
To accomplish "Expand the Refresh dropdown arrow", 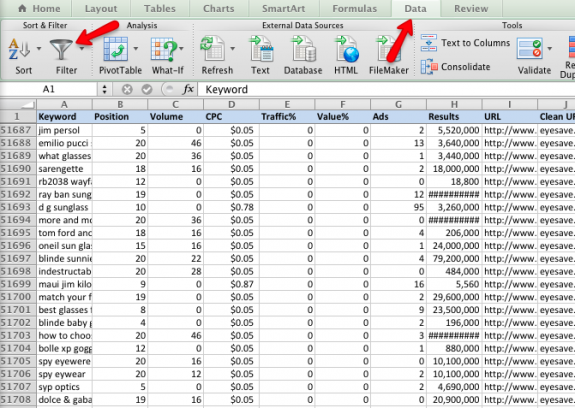I will click(232, 48).
